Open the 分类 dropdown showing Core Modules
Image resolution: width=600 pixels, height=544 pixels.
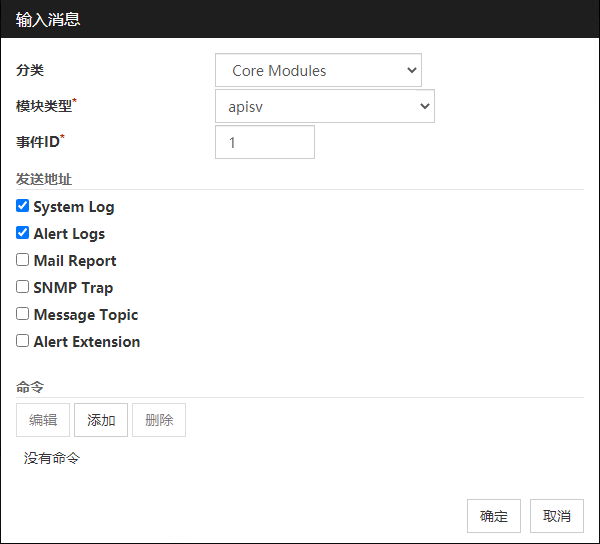(x=318, y=71)
